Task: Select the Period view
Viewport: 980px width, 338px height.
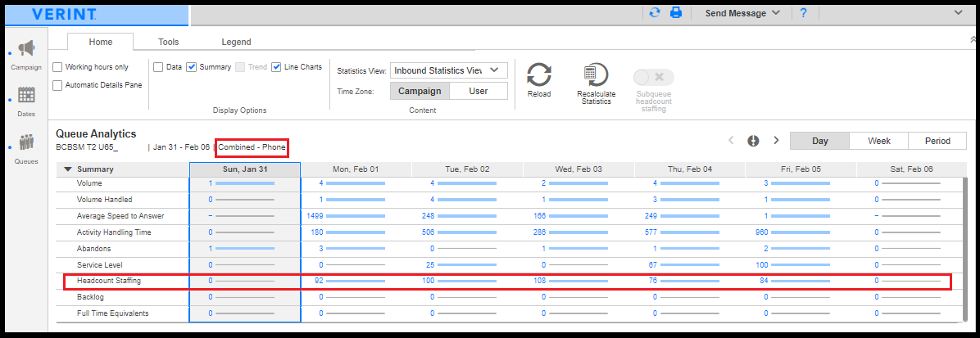Action: coord(937,142)
